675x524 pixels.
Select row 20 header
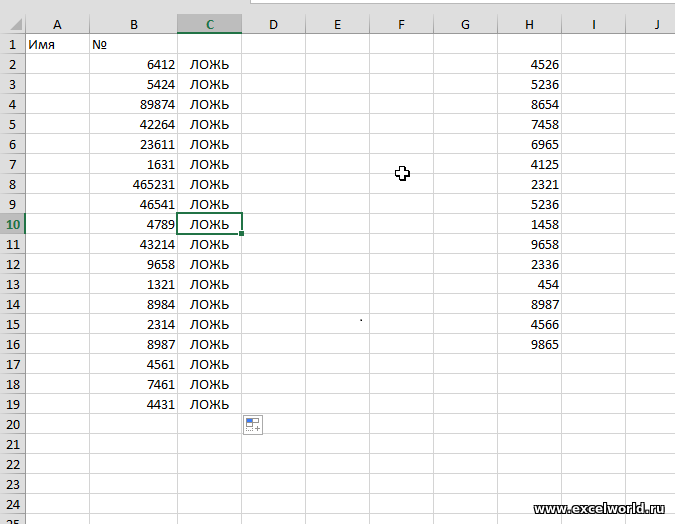click(12, 425)
